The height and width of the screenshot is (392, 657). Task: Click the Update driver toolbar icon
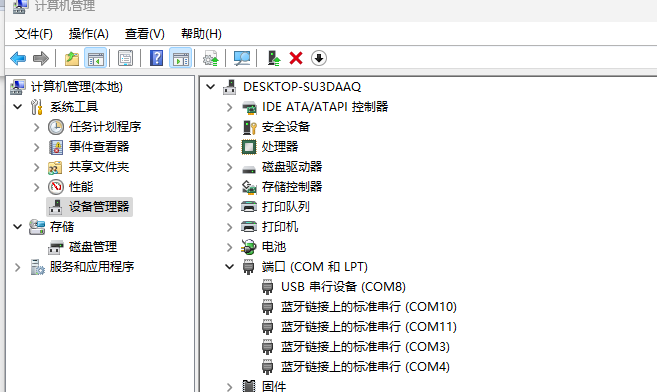(211, 58)
